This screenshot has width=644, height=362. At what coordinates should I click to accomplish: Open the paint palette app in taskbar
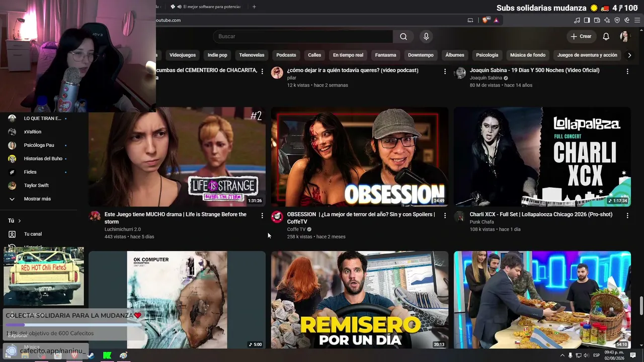click(x=124, y=355)
